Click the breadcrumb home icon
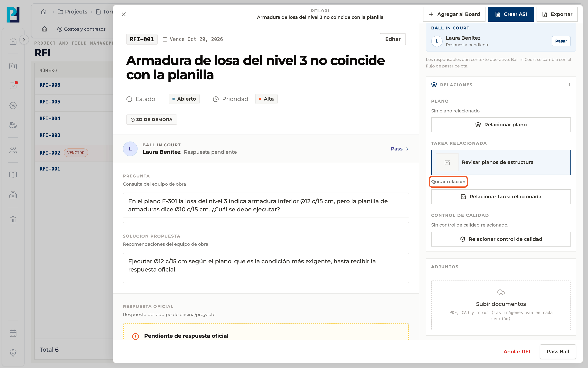 click(44, 12)
